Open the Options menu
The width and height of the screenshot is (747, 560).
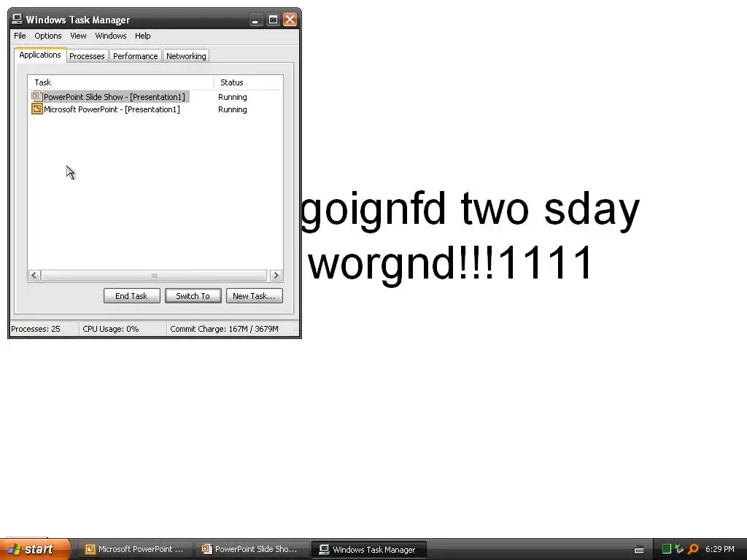(x=47, y=36)
